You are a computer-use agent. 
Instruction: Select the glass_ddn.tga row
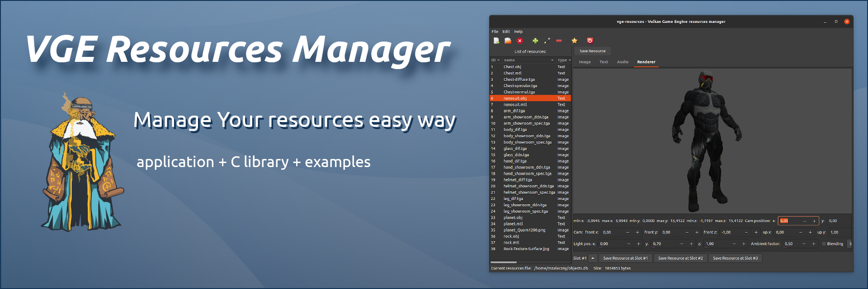pyautogui.click(x=530, y=155)
